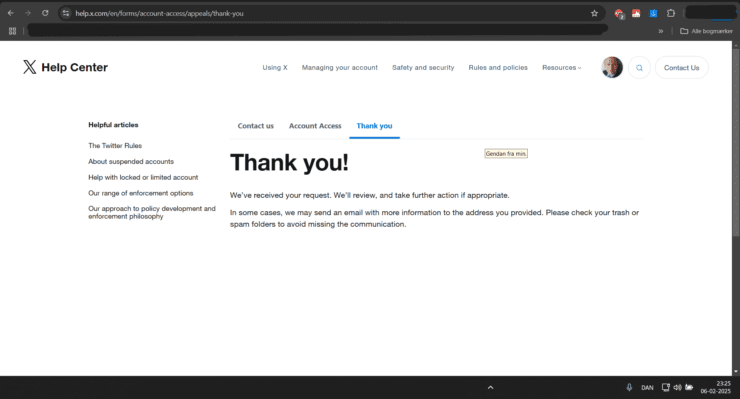
Task: Open the apps grid icon in bookmarks bar
Action: tap(12, 31)
